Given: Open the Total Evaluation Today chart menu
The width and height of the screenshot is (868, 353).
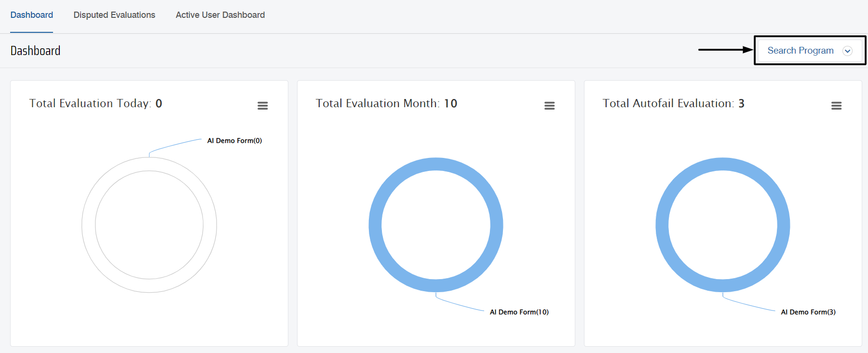Looking at the screenshot, I should coord(263,106).
